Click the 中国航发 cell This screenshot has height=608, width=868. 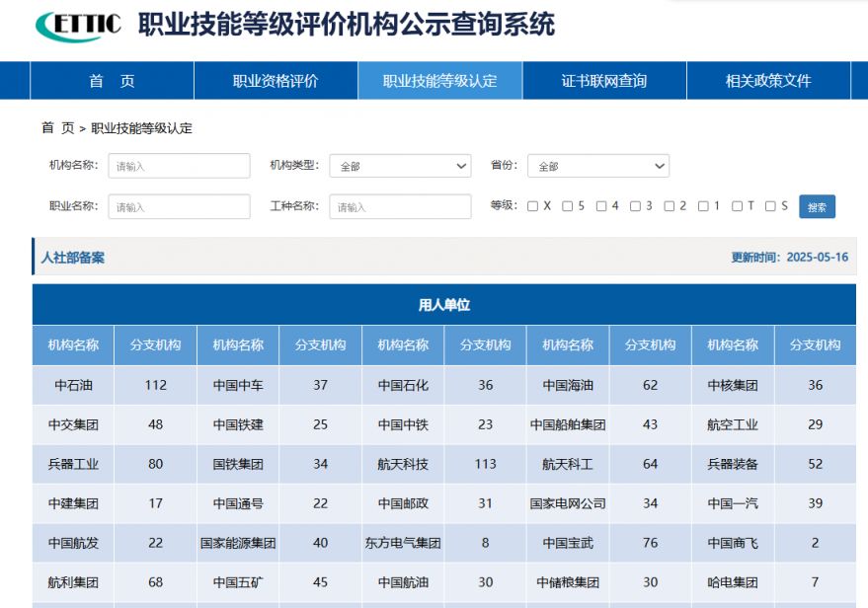click(x=73, y=543)
